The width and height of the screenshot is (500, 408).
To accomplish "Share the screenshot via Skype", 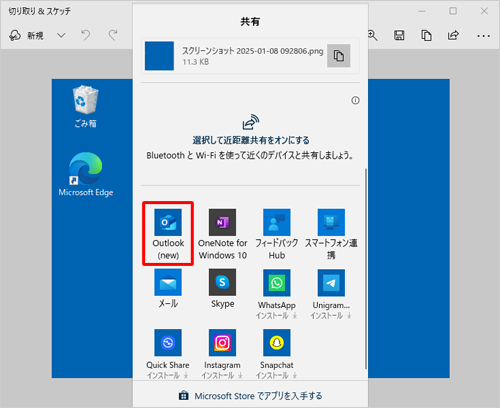I will 222,289.
